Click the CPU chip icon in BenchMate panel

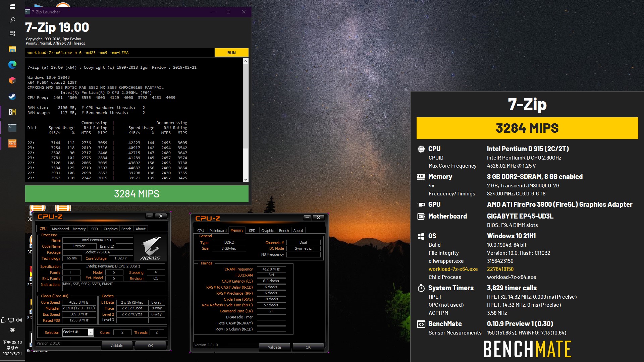point(421,149)
